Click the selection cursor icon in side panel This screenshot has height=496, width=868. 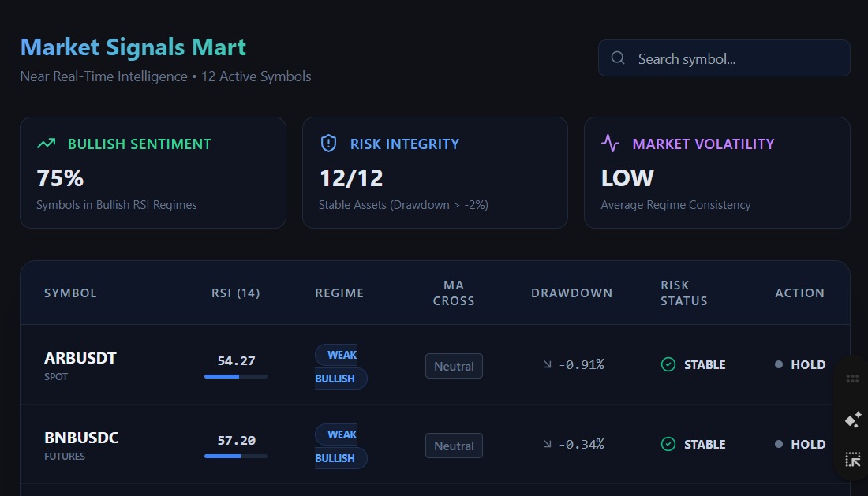click(852, 460)
